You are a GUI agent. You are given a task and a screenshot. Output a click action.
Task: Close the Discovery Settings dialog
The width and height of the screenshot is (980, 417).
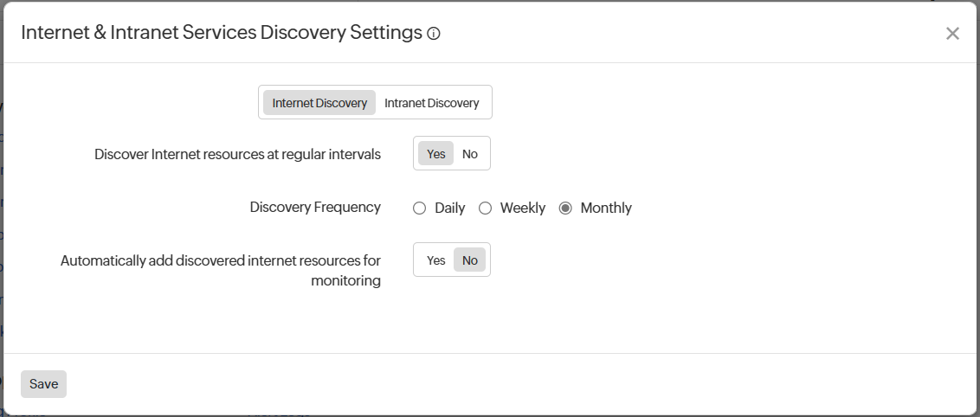(x=952, y=34)
